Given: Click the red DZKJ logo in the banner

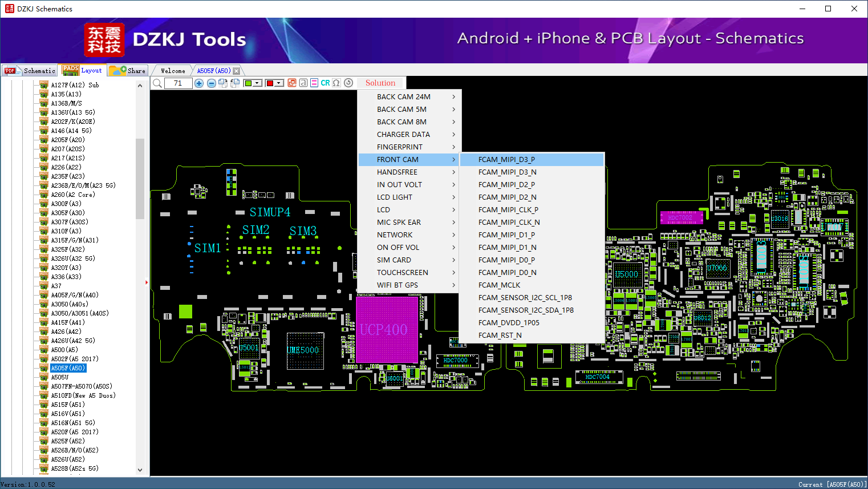Looking at the screenshot, I should click(x=104, y=40).
